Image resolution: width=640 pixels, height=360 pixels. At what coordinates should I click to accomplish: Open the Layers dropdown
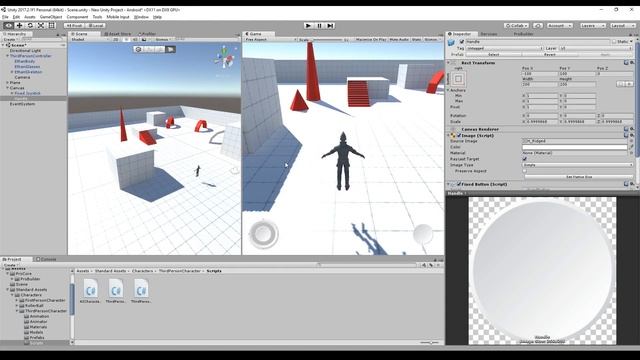point(592,25)
